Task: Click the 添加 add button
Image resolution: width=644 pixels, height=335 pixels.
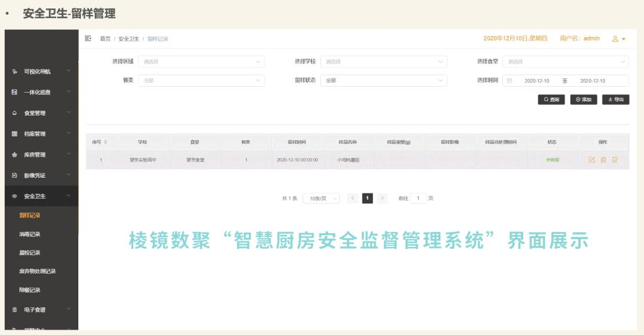Action: [583, 99]
